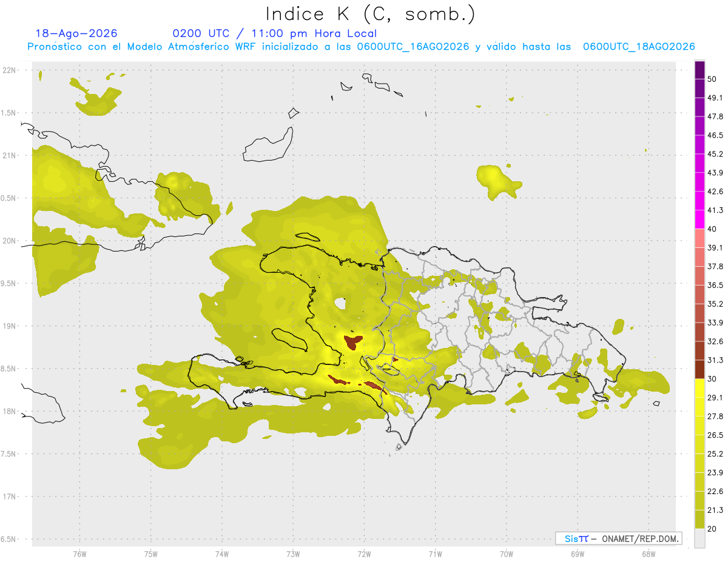Viewport: 728px width, 562px height.
Task: Click the legend value 49.1
Action: point(715,98)
